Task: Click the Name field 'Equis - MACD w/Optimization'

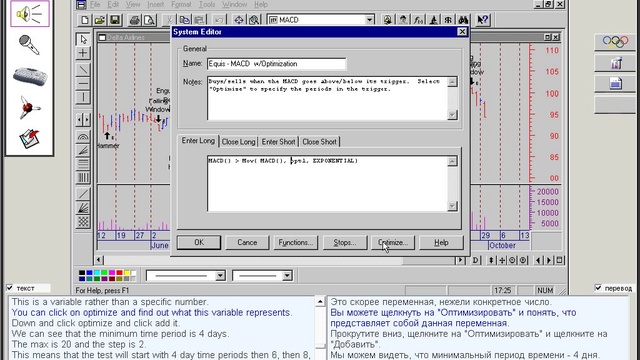Action: (x=276, y=64)
